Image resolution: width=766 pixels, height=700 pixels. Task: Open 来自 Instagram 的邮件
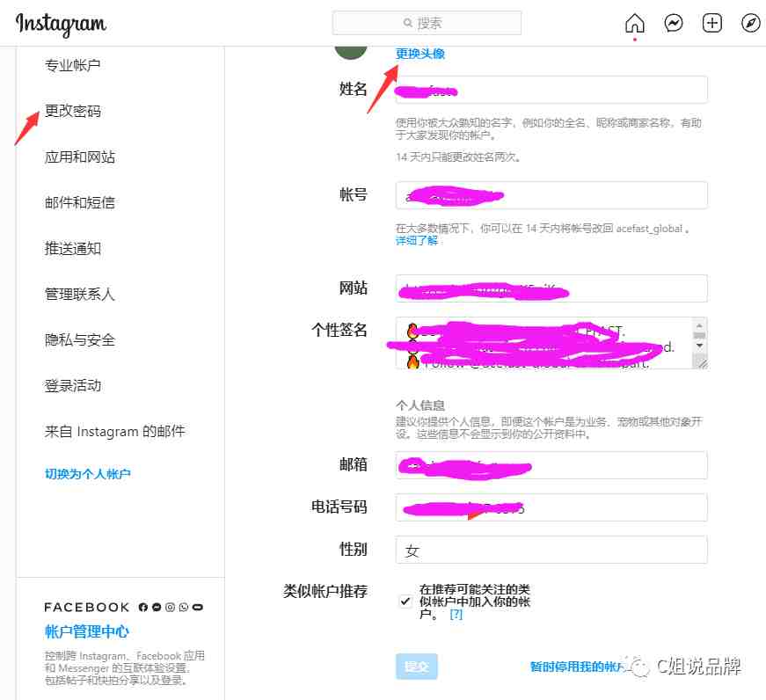(x=115, y=431)
